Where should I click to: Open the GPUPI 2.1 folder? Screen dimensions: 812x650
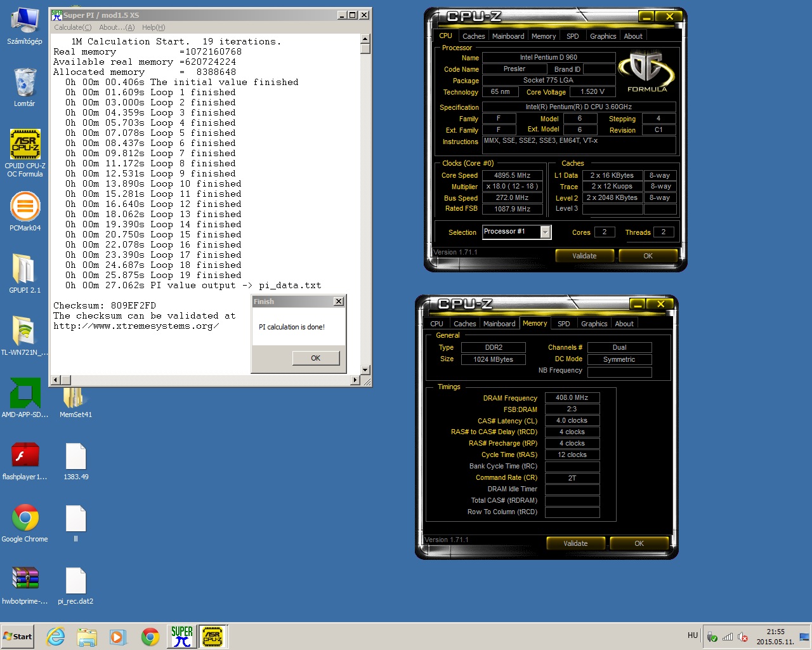[x=25, y=274]
